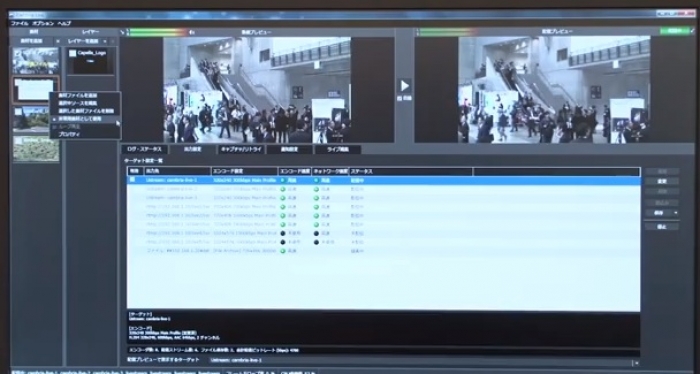Click the left preview audio level meter
This screenshot has height=374, width=700.
click(x=157, y=32)
